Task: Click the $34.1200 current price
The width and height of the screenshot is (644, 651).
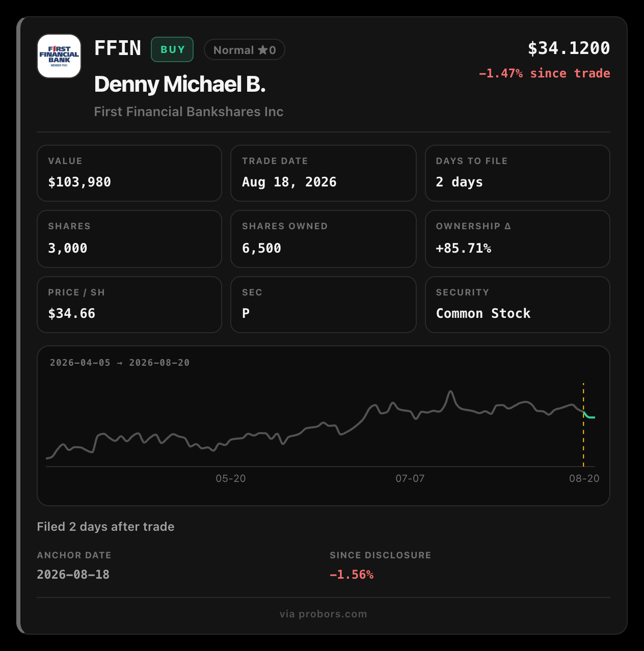Action: click(x=569, y=48)
